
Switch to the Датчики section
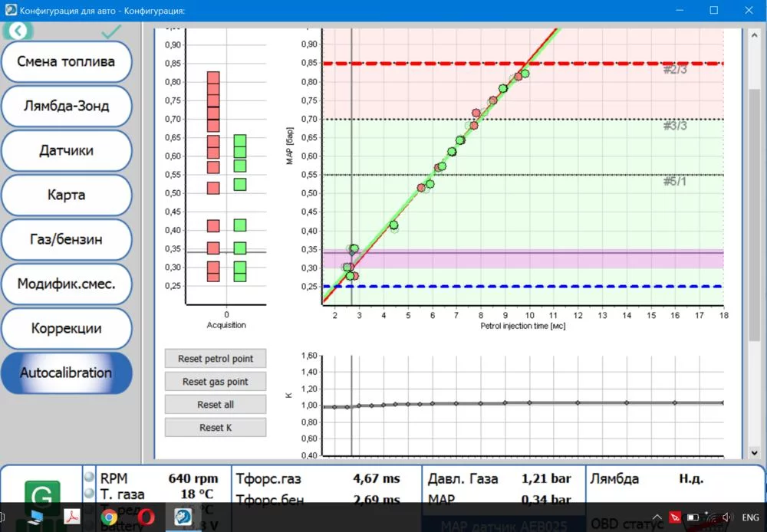(66, 151)
